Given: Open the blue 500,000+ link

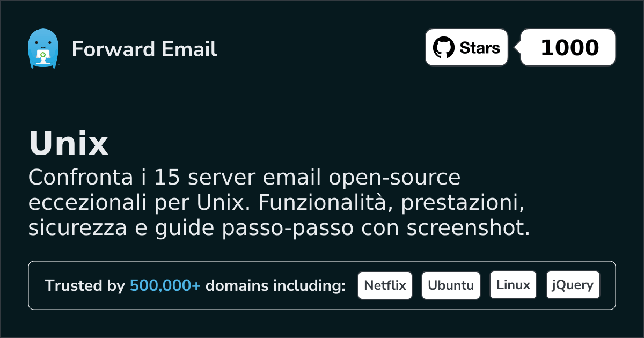Looking at the screenshot, I should (165, 286).
